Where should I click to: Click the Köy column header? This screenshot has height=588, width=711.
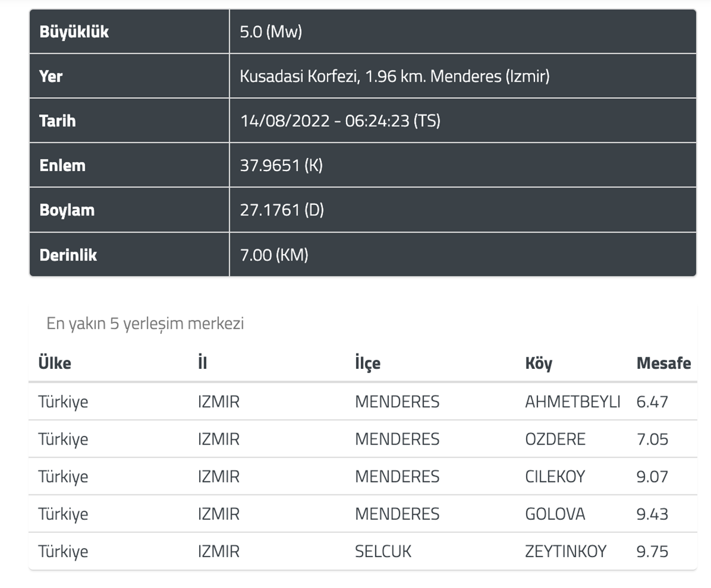coord(538,362)
